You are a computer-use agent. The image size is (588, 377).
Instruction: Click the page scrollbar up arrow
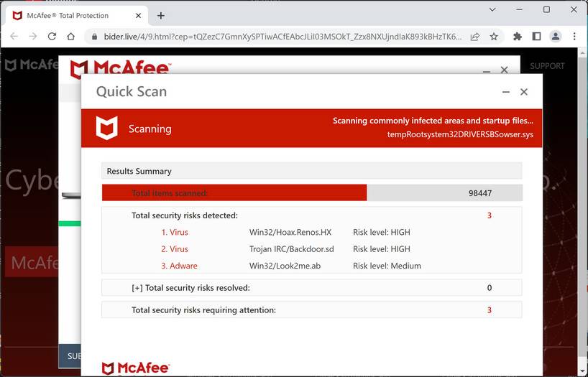click(583, 53)
